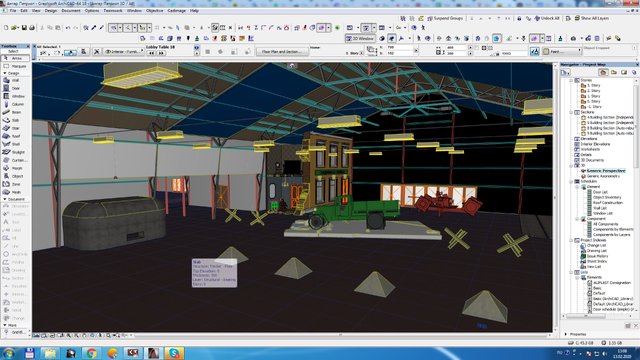Toggle the Layout Book navigator icon
640x360 pixels.
pos(624,72)
